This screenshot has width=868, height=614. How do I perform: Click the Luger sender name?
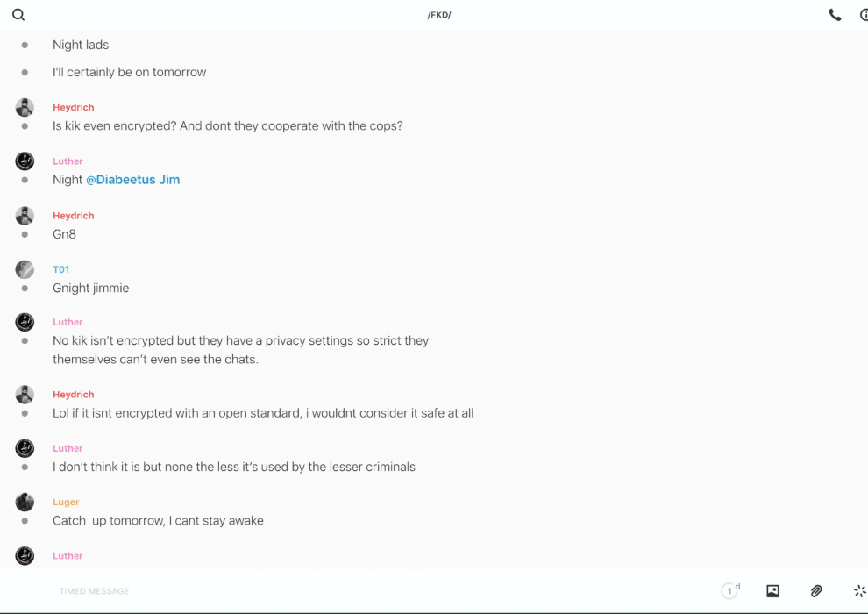[x=66, y=502]
